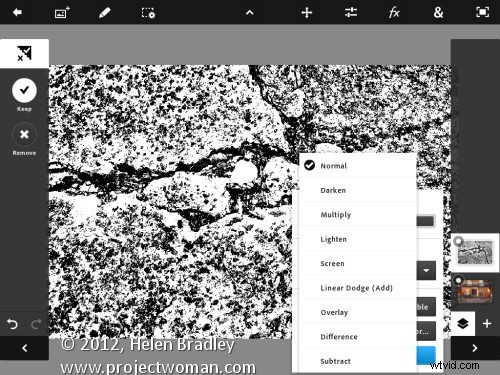Select Multiply blend mode

click(x=358, y=214)
